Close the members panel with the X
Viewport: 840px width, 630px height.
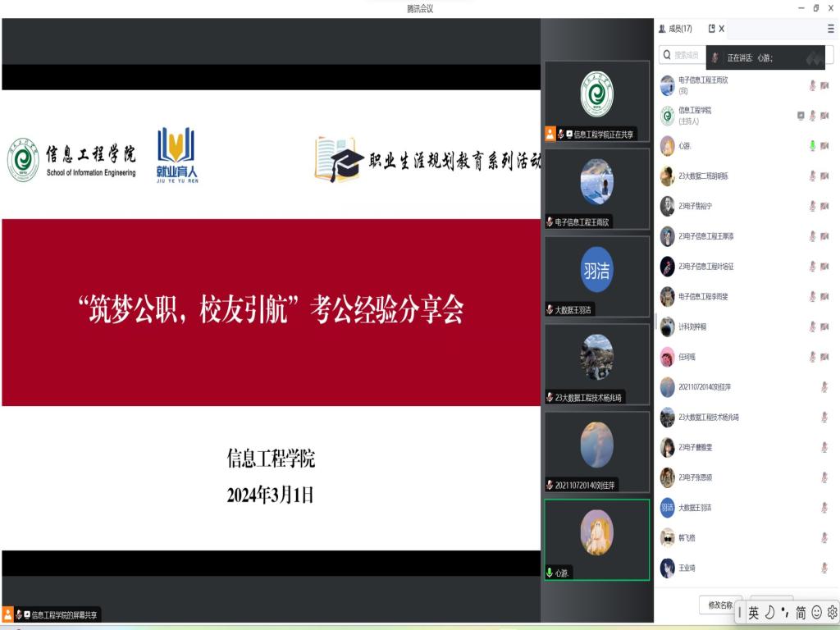point(722,29)
